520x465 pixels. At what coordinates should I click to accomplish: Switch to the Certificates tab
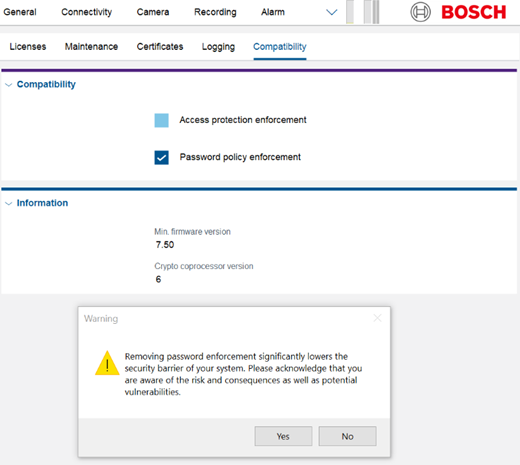click(x=160, y=47)
